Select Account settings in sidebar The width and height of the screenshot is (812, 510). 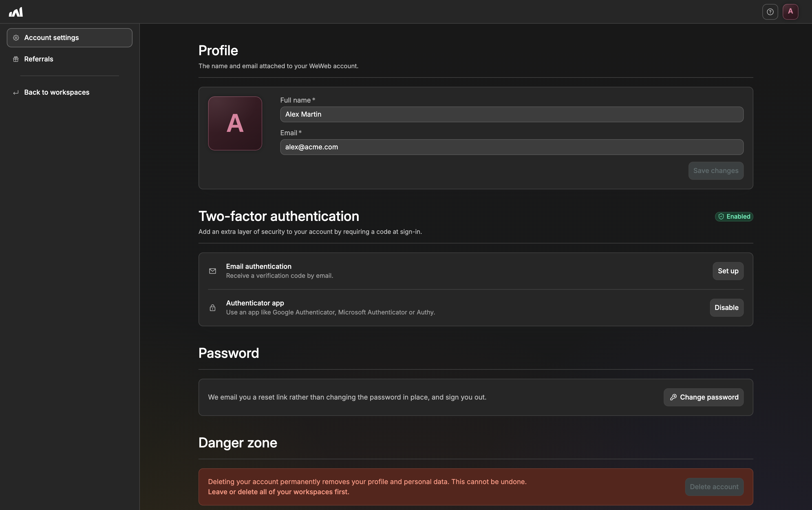coord(69,38)
